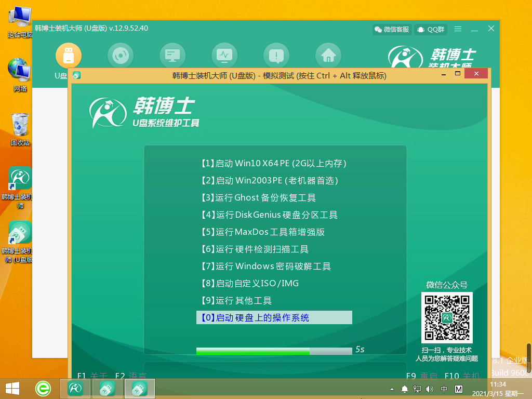The image size is (532, 399).
Task: Expand the hamburger menu in the title bar
Action: tap(458, 29)
